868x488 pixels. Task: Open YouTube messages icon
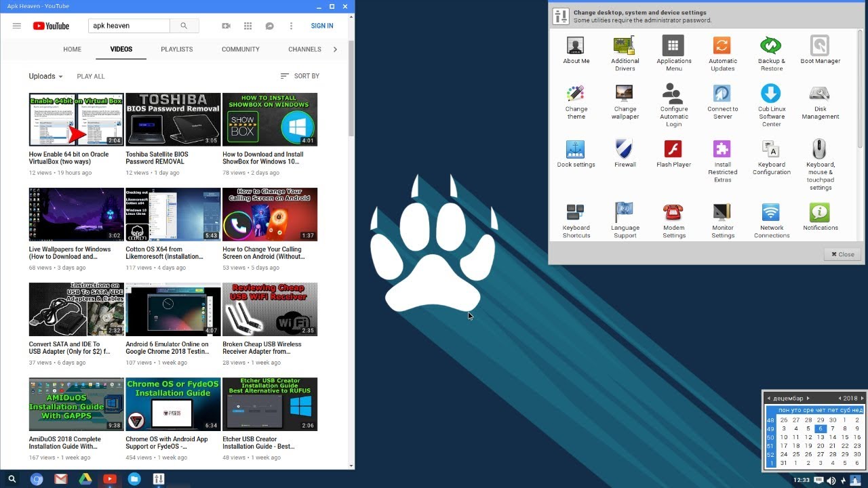(x=269, y=26)
